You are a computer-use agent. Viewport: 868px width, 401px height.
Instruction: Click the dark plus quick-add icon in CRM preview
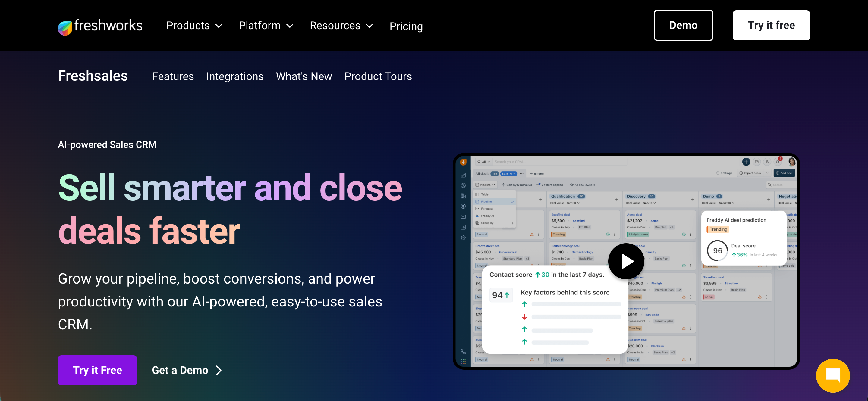pyautogui.click(x=746, y=162)
